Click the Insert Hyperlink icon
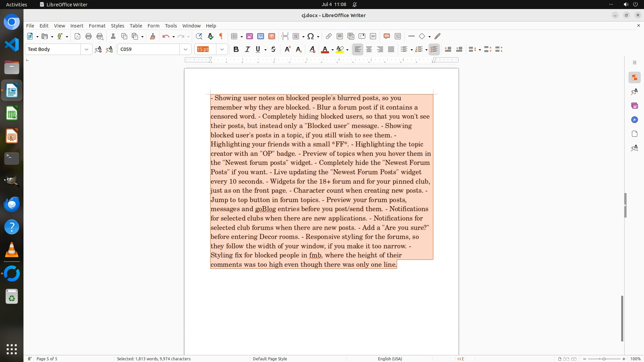The height and width of the screenshot is (362, 644). pos(329,36)
